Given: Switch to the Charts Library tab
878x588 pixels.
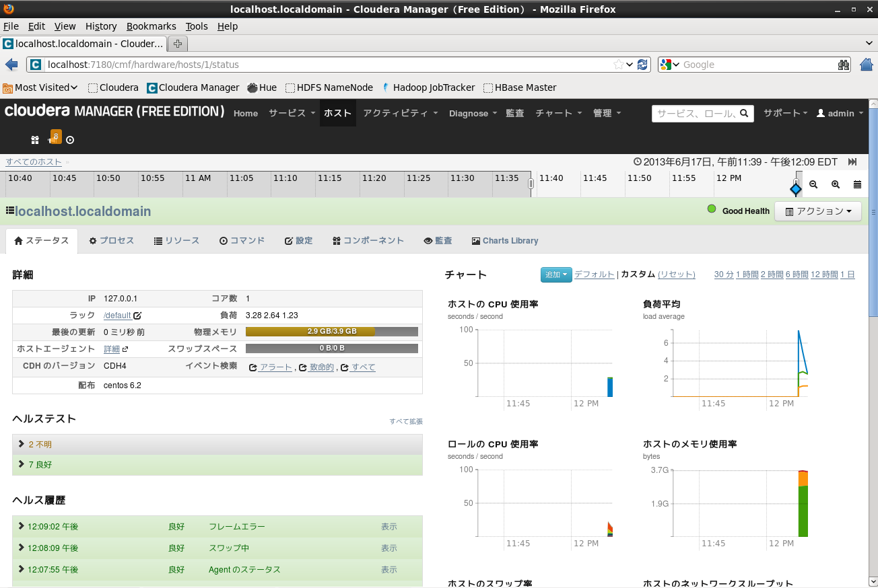Looking at the screenshot, I should [x=505, y=241].
